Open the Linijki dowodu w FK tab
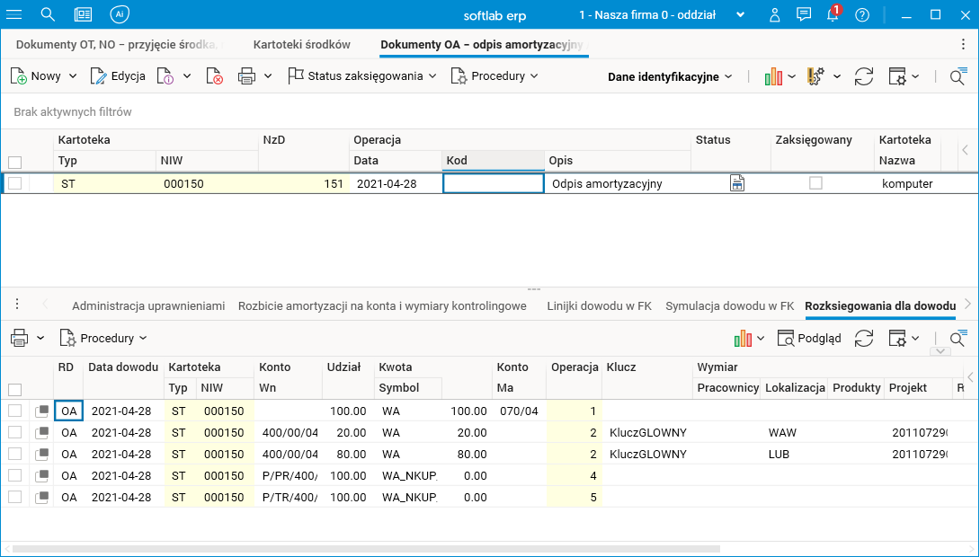 click(x=599, y=306)
